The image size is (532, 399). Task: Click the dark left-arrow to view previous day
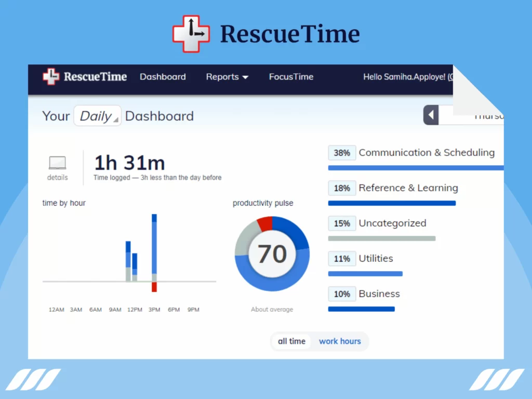click(430, 115)
